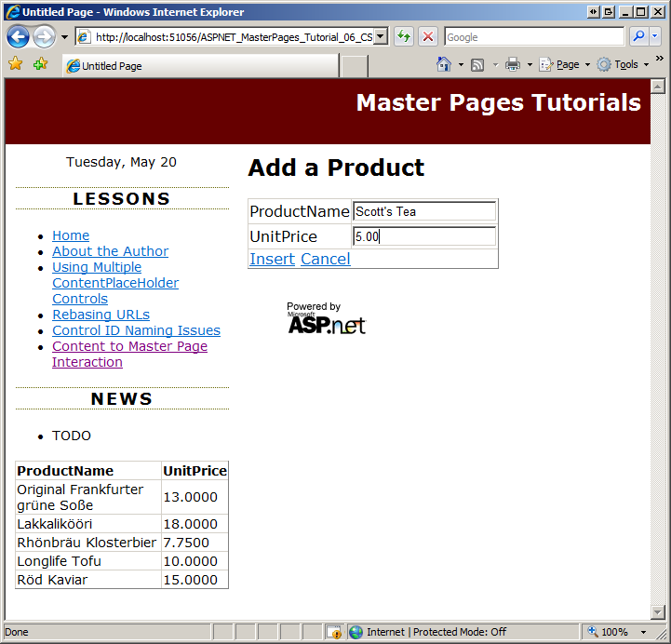Expand the Feeds dropdown arrow
Screen dimensions: 671x644
pos(495,64)
